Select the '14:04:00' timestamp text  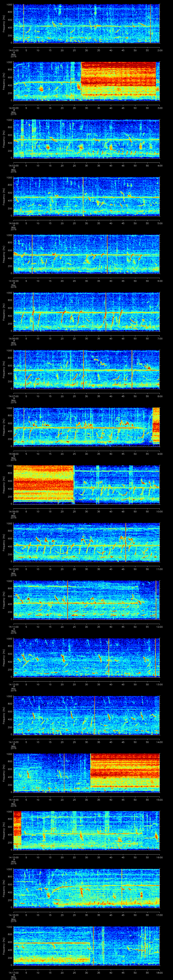point(13,223)
